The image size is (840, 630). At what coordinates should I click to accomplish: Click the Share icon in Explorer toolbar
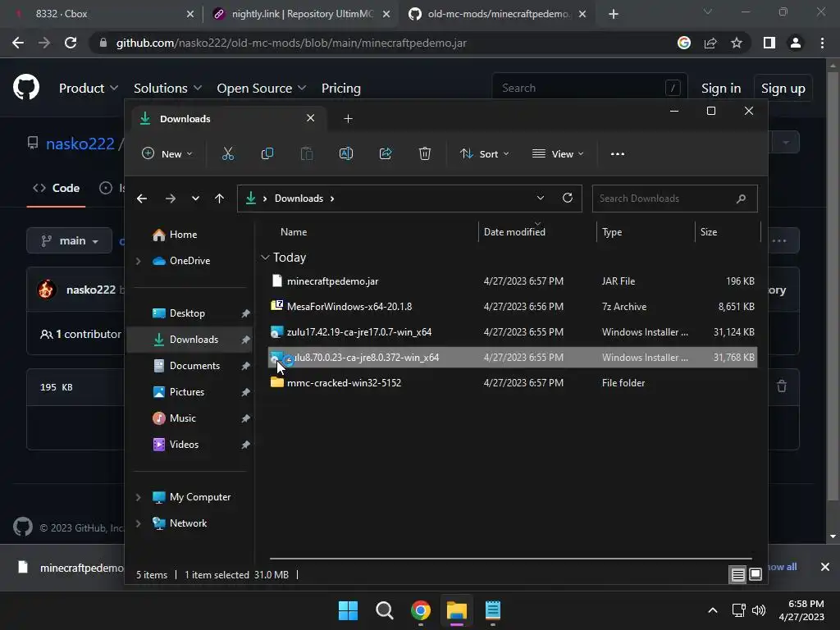click(x=386, y=153)
